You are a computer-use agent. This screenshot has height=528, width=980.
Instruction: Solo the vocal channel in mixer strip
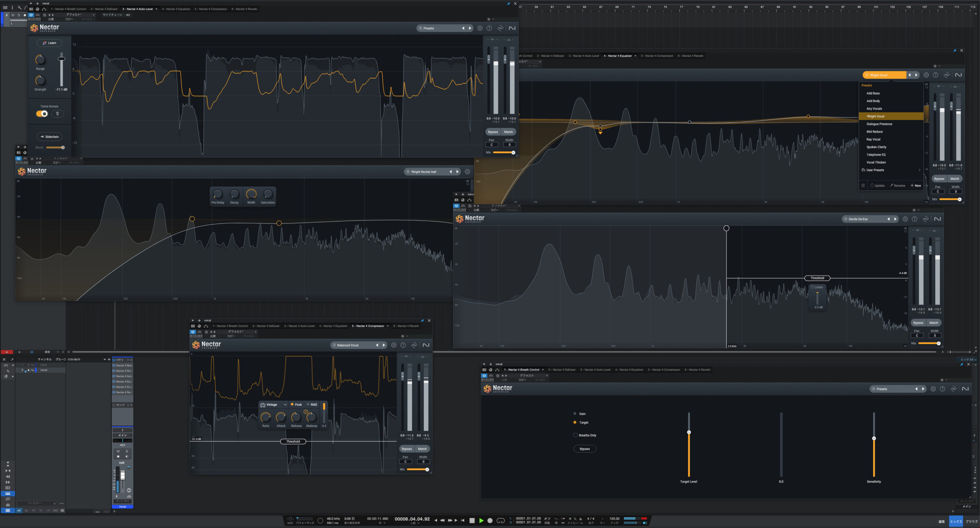click(x=127, y=452)
